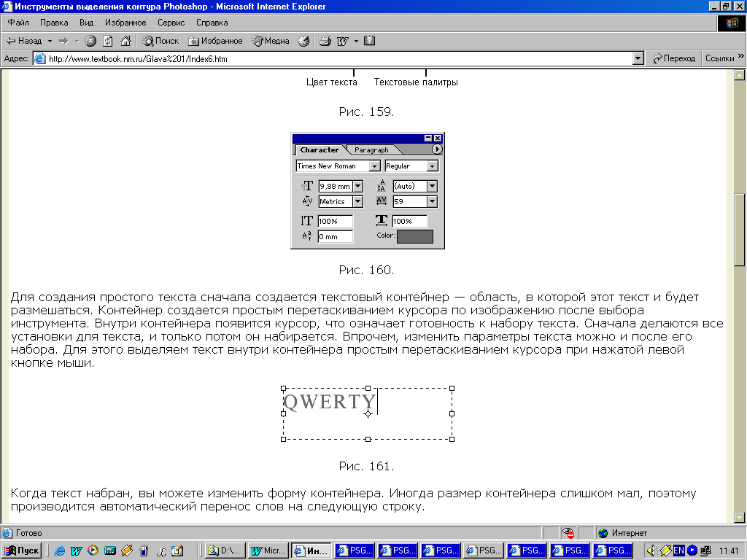Viewport: 747px width, 560px height.
Task: Click the privacy eye icon in status bar
Action: click(568, 533)
